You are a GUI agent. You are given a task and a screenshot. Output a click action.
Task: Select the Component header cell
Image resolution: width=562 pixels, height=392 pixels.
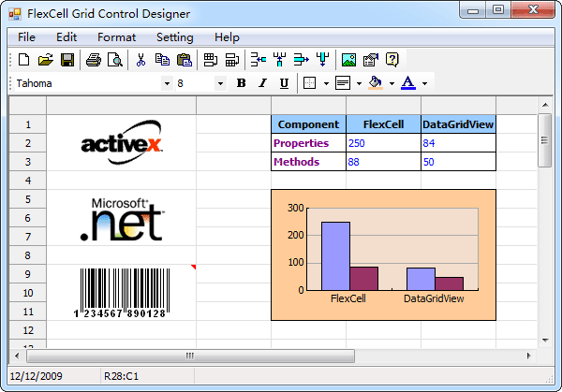308,124
